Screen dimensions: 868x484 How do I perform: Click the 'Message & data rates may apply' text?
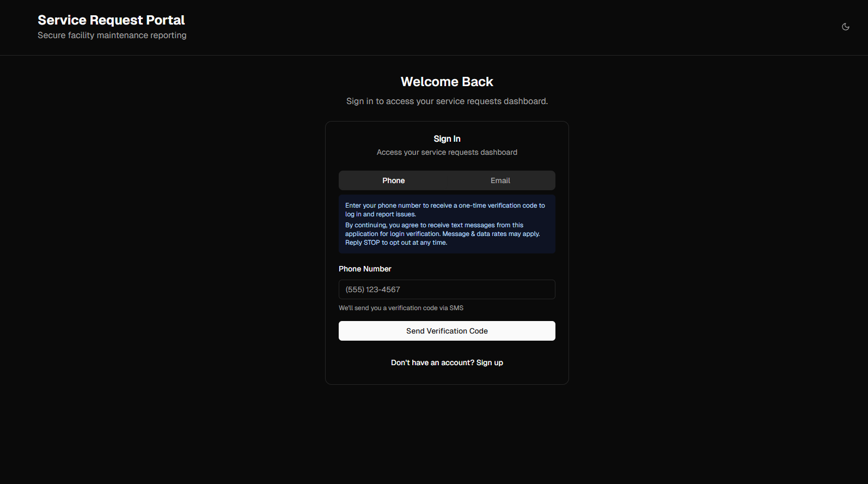491,234
